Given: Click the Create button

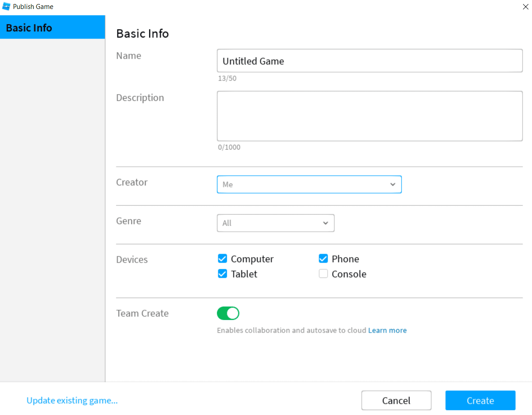Looking at the screenshot, I should click(480, 400).
